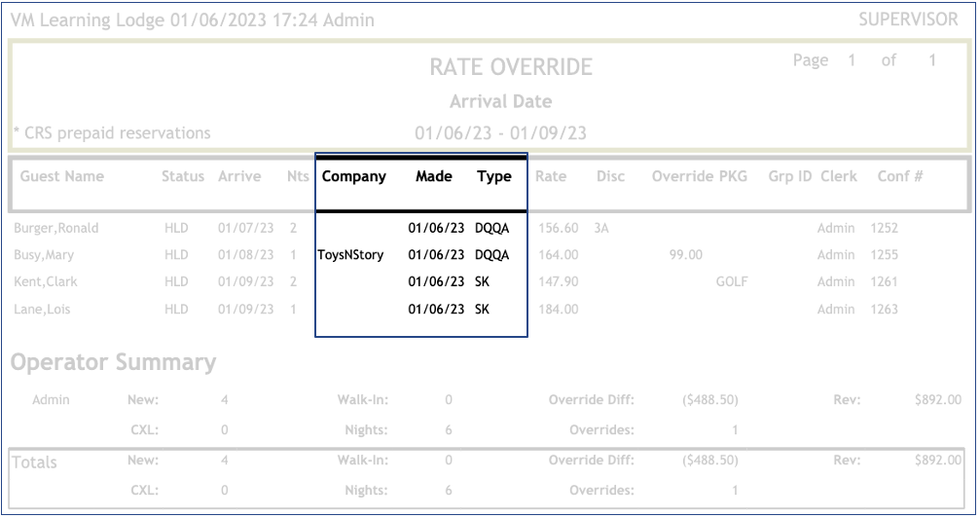Select the 3A discount code
This screenshot has width=980, height=518.
(x=602, y=229)
